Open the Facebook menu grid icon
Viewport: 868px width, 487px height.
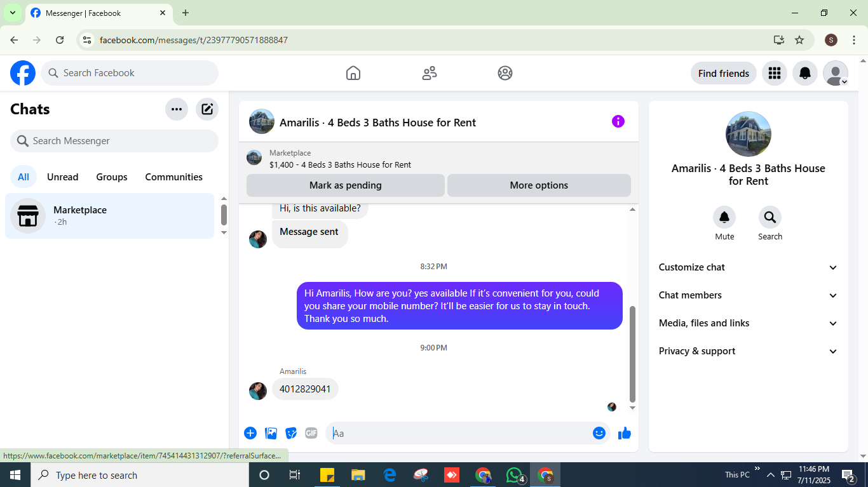(x=774, y=73)
